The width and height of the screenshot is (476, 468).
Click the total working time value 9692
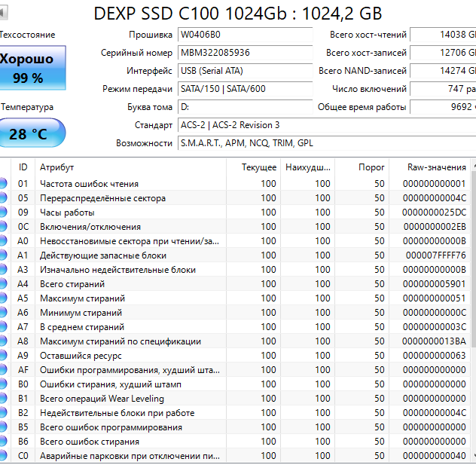pos(443,107)
